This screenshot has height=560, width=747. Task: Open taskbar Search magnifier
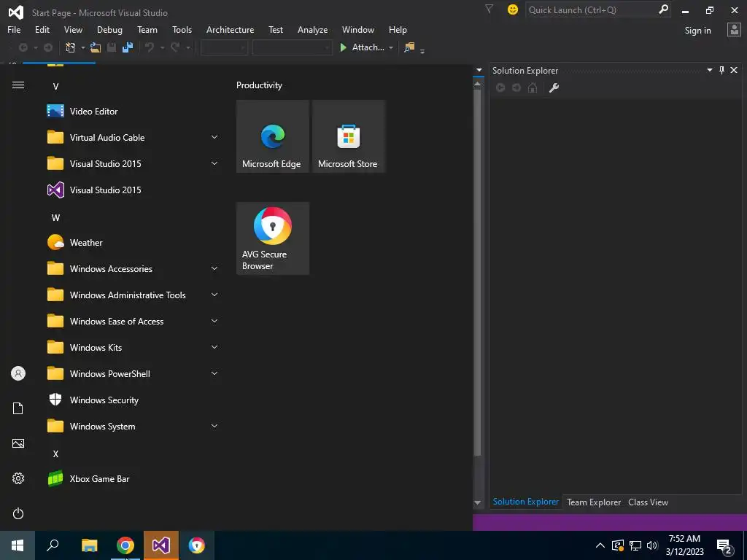point(53,545)
